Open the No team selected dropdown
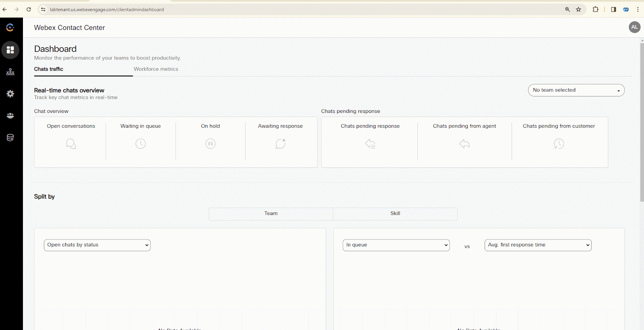This screenshot has height=330, width=644. click(x=576, y=90)
